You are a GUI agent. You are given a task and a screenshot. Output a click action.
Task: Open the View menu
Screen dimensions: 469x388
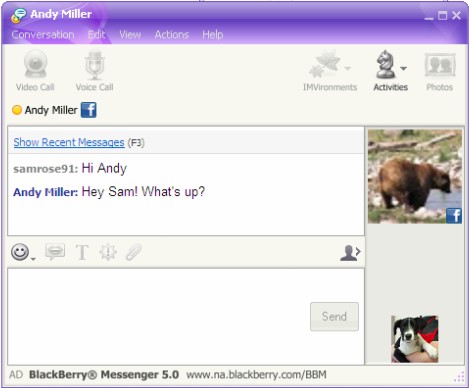[x=130, y=35]
